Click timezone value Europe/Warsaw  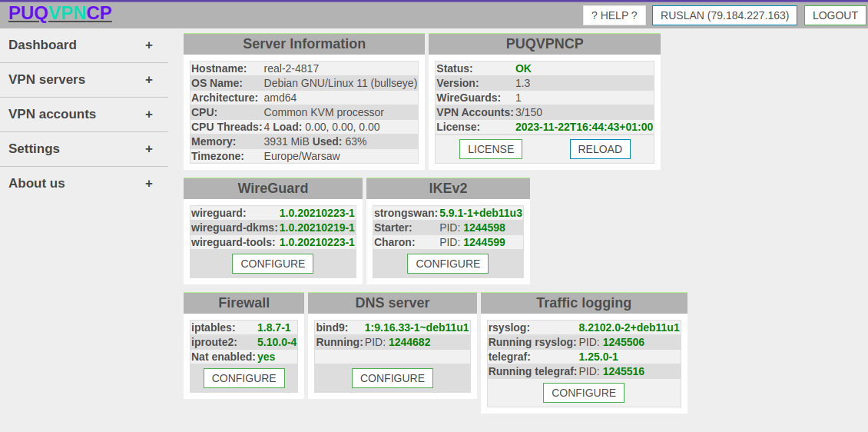tap(302, 156)
